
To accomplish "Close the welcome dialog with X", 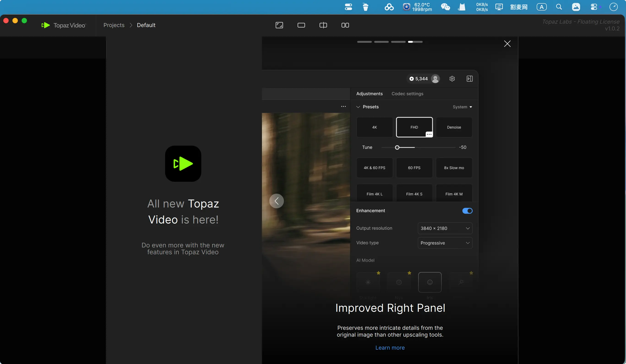I will pos(507,44).
